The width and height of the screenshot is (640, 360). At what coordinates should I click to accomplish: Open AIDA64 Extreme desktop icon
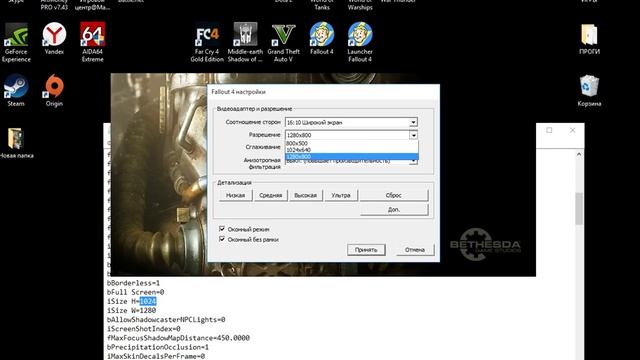pyautogui.click(x=92, y=42)
